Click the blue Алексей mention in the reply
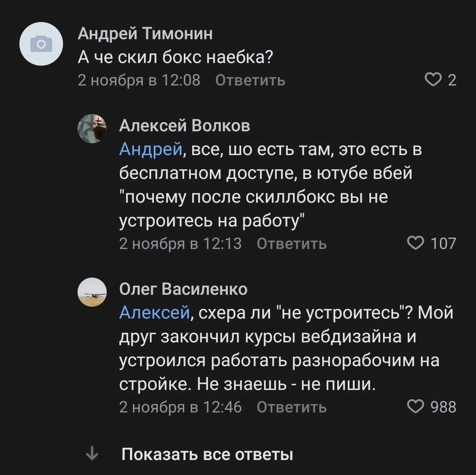This screenshot has width=476, height=475. click(155, 313)
